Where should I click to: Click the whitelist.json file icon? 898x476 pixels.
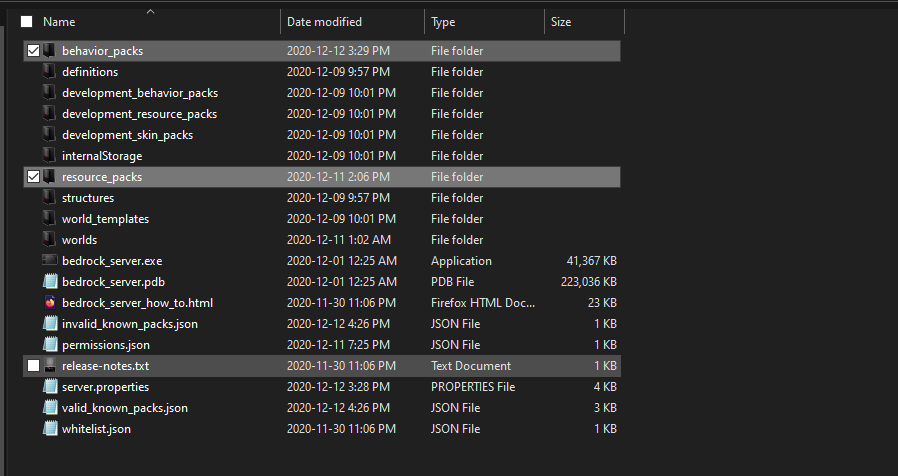point(50,429)
